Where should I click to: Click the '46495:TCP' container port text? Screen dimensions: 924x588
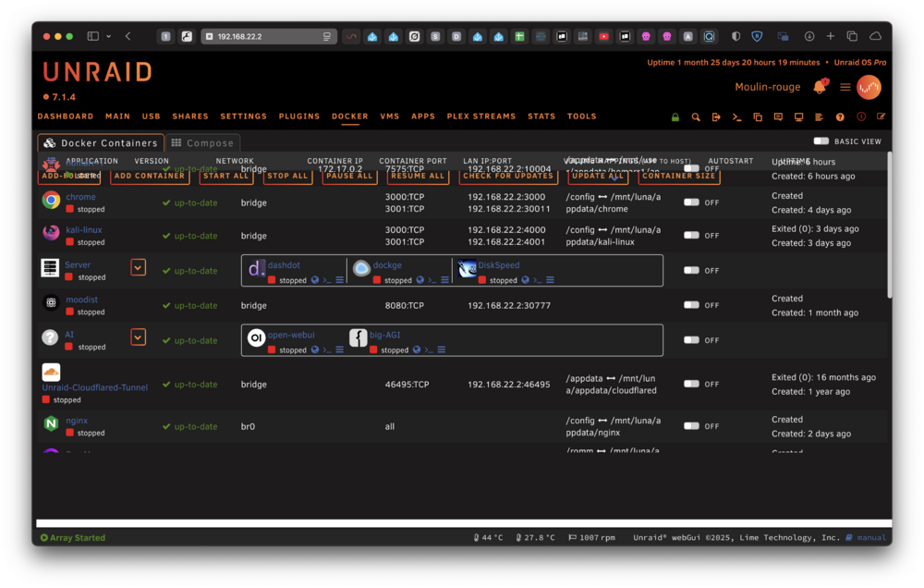(407, 385)
